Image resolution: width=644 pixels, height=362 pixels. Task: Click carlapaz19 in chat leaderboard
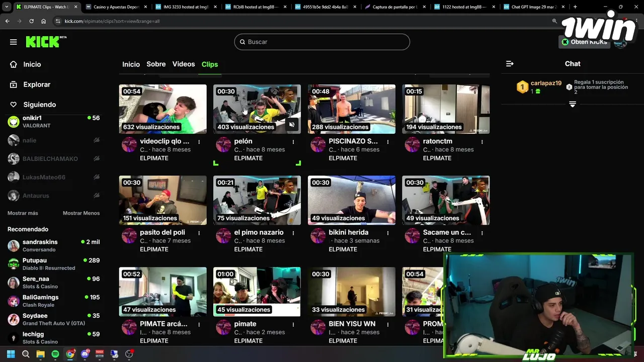pyautogui.click(x=546, y=83)
